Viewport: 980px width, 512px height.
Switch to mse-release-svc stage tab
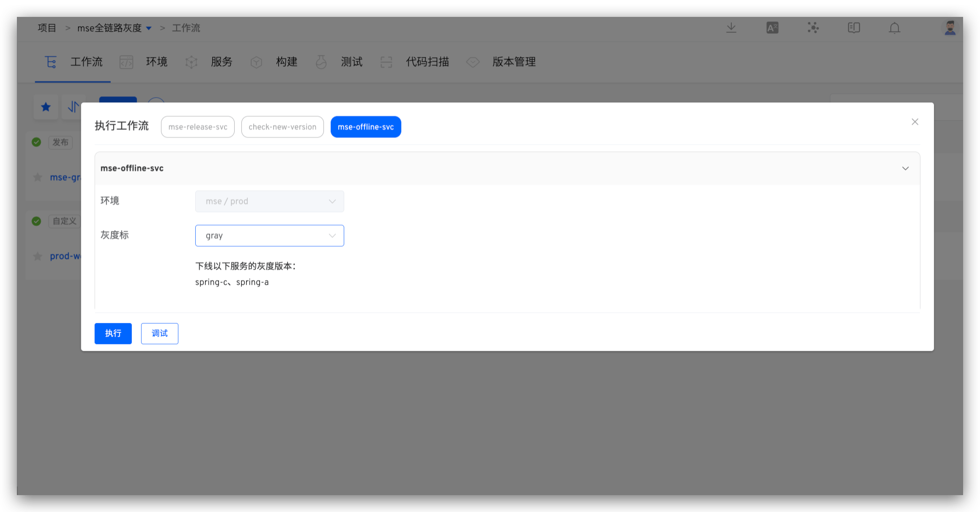pos(197,127)
